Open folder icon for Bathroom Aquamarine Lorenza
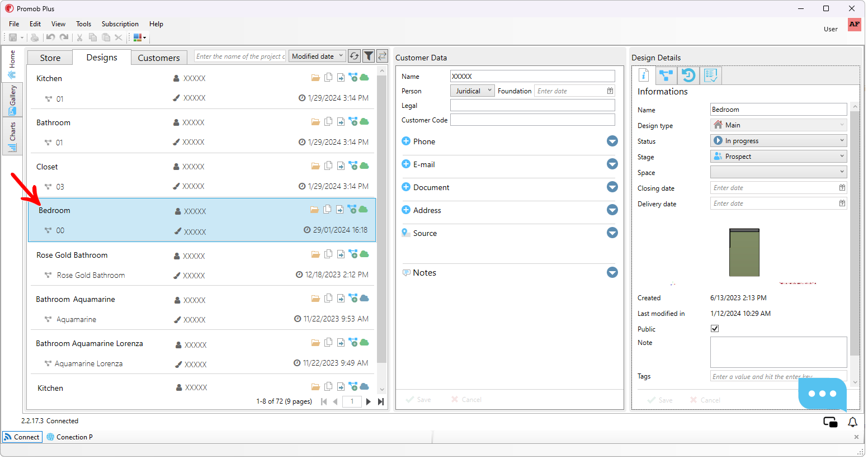This screenshot has width=868, height=459. coord(315,343)
